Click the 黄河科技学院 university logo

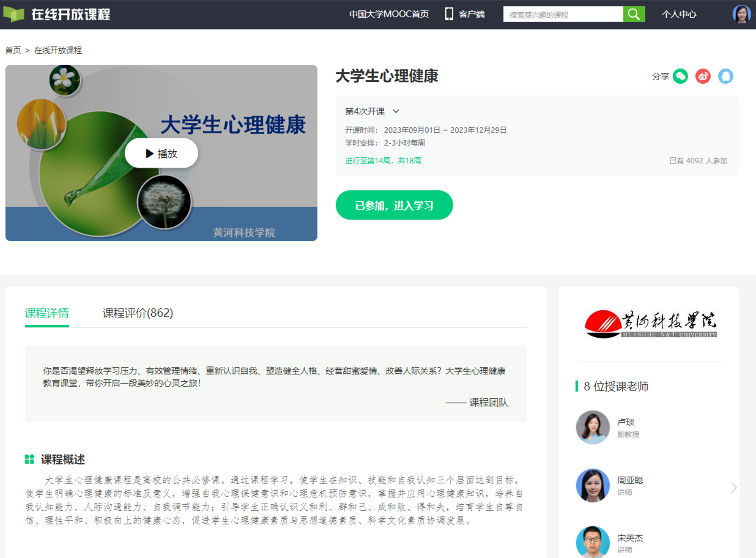pos(649,323)
